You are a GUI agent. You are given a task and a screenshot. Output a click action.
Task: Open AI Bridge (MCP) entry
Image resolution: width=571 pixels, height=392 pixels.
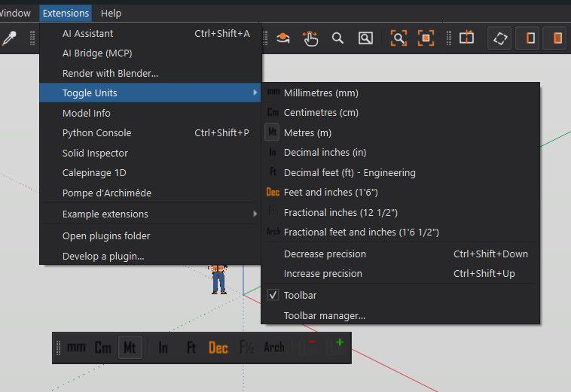[151, 53]
